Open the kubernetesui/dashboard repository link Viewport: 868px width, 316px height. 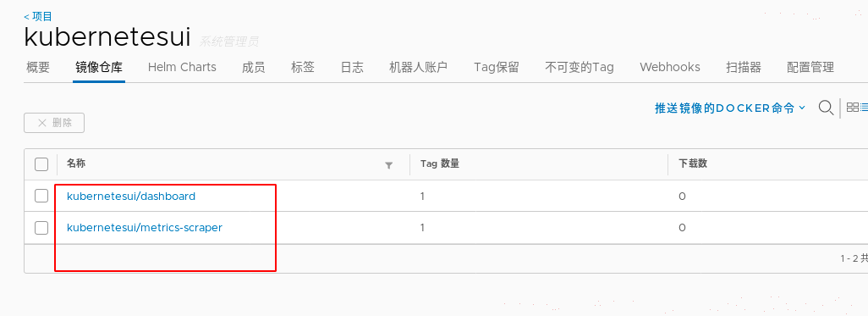[131, 197]
